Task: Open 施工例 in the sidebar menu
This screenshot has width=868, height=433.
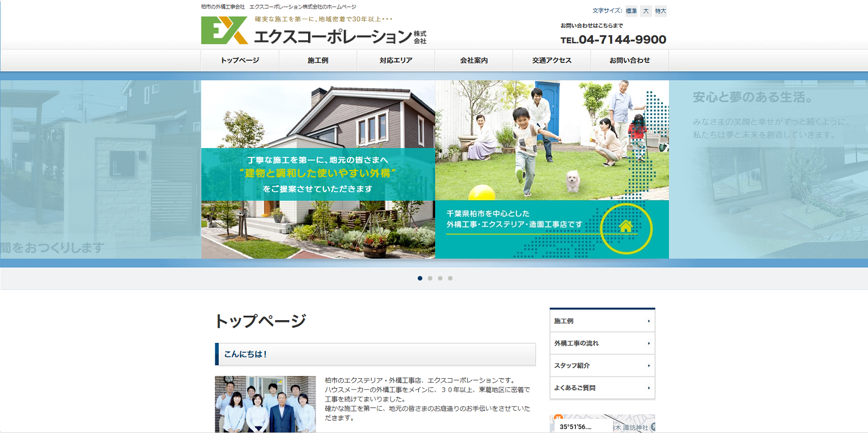Action: [x=602, y=321]
